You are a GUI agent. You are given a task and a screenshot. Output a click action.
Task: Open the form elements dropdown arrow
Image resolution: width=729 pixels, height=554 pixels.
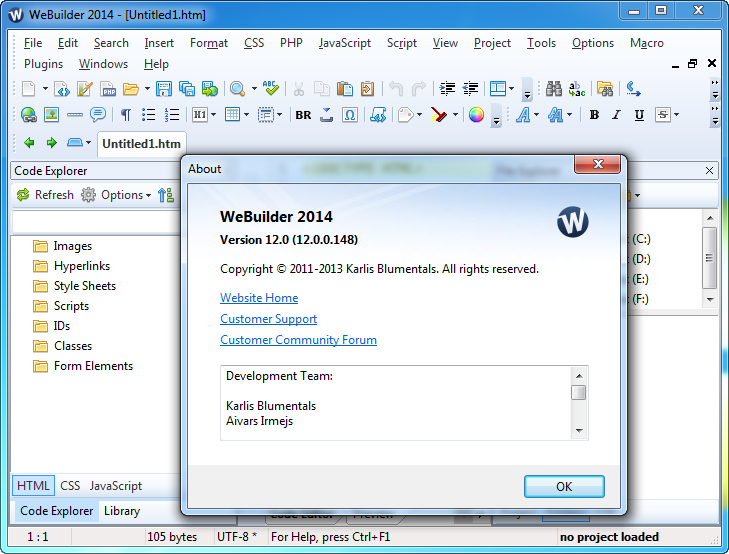[x=279, y=114]
